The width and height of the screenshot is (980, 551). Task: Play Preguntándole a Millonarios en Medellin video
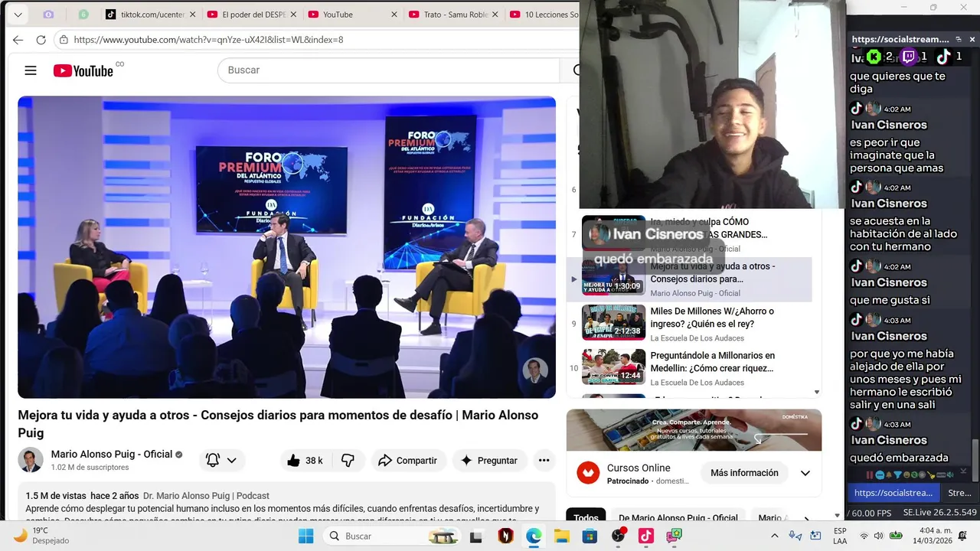[613, 367]
